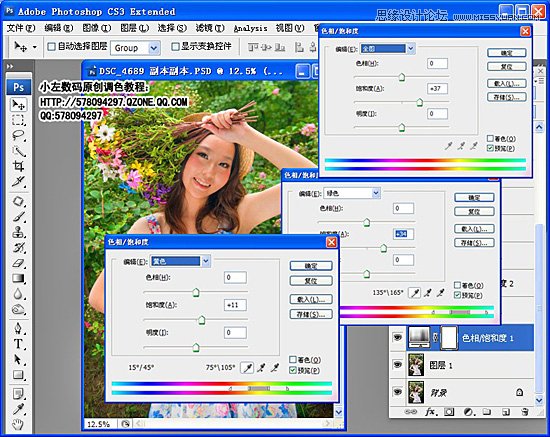Select the Patch healing tool
The height and width of the screenshot is (437, 550).
18,201
